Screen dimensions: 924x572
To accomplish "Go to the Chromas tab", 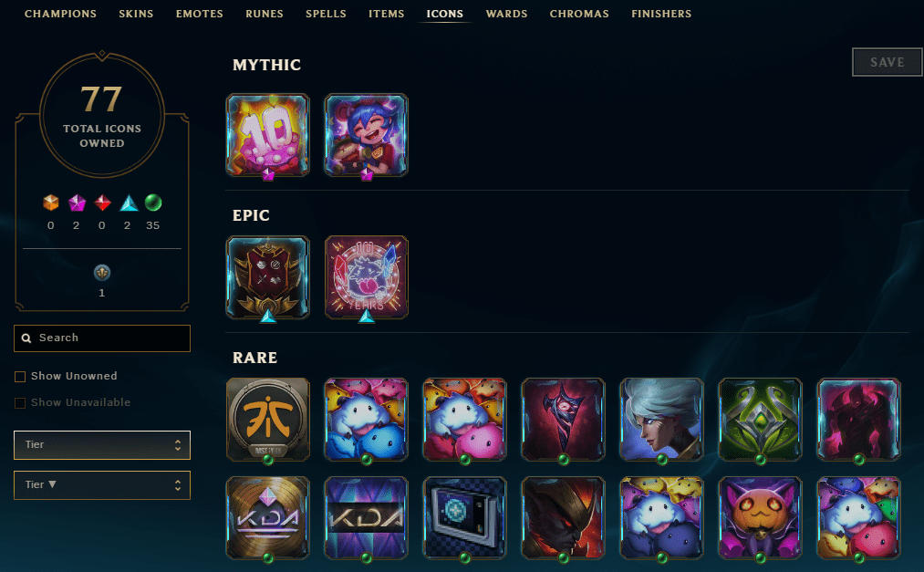I will pos(579,14).
